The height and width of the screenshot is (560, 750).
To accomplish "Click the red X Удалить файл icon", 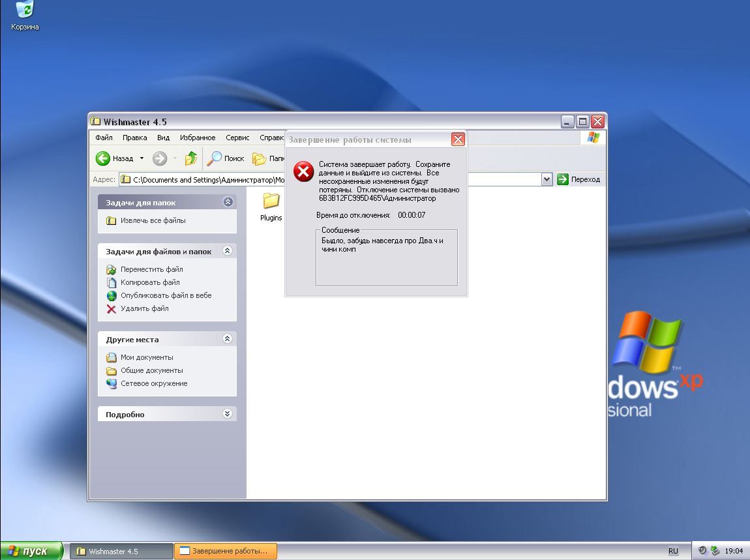I will (112, 309).
